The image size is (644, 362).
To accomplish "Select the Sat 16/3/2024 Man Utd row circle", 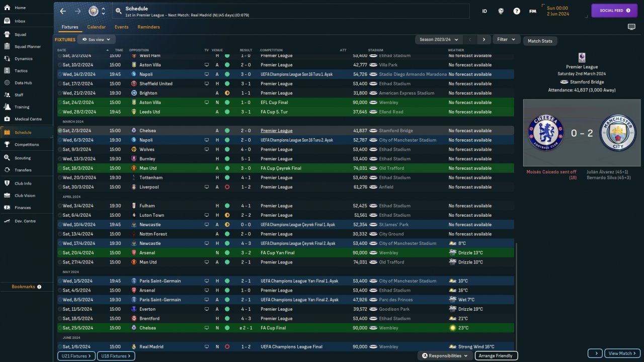I will click(60, 168).
